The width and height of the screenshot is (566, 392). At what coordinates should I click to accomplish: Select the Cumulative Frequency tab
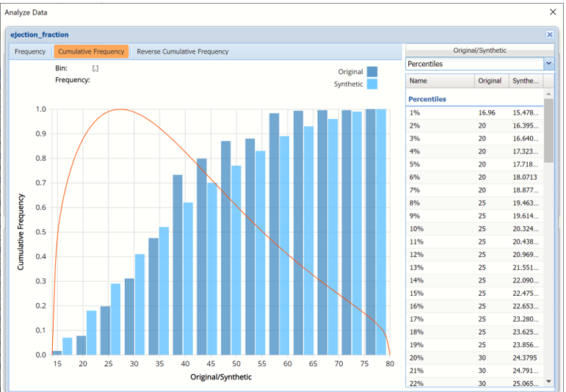92,51
